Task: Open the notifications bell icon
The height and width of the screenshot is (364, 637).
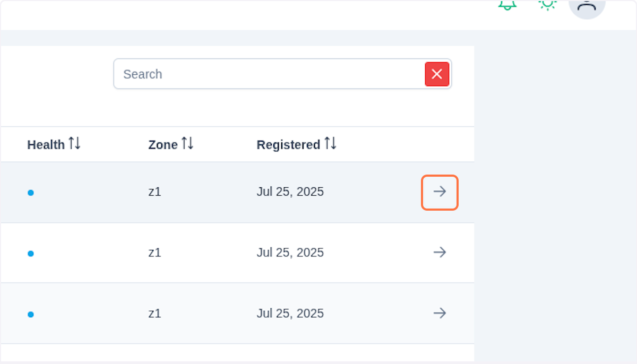Action: tap(507, 4)
